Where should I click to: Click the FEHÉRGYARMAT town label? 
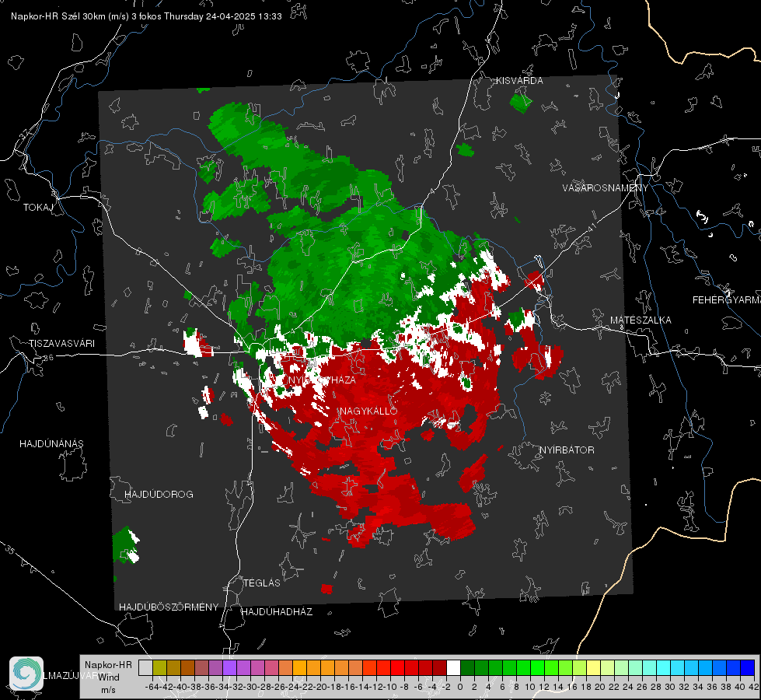point(727,300)
